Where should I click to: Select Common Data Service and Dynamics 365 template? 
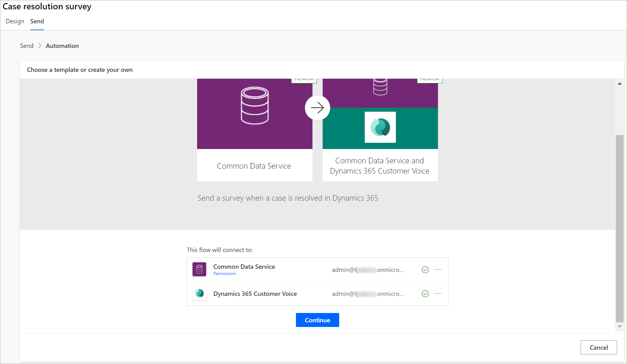380,128
